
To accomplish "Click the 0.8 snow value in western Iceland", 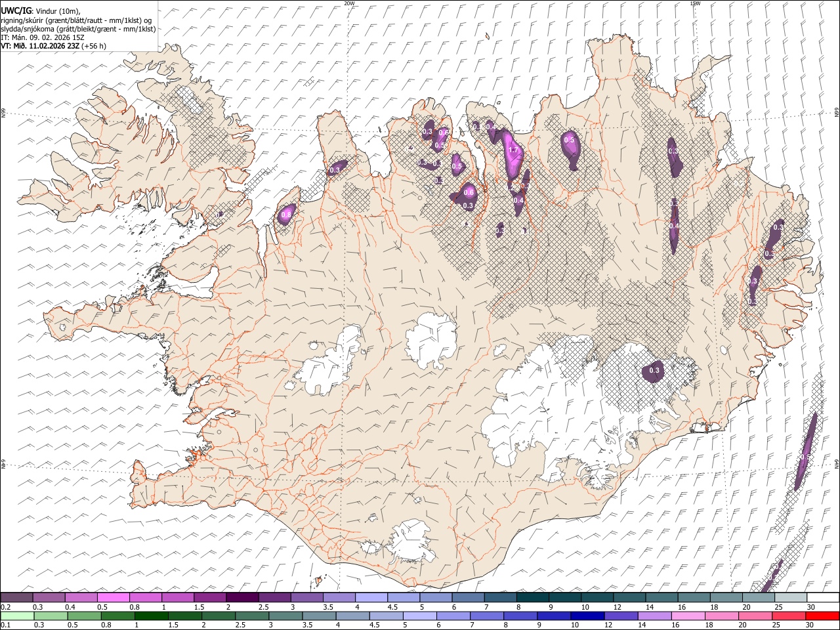I will [286, 215].
